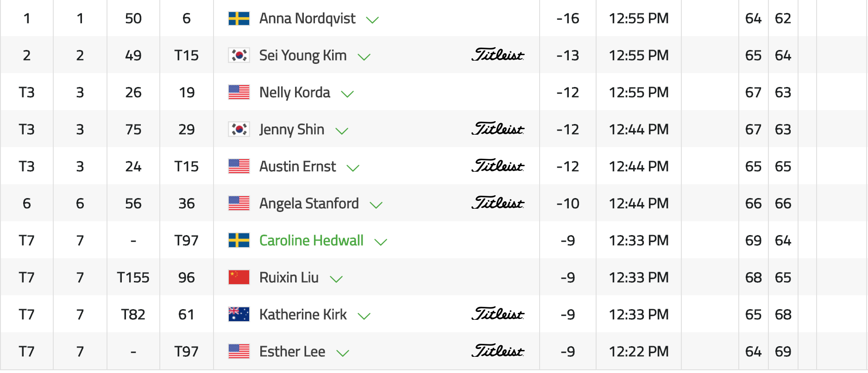
Task: Select Esther Lee's 12:22 PM tee time
Action: pyautogui.click(x=639, y=352)
